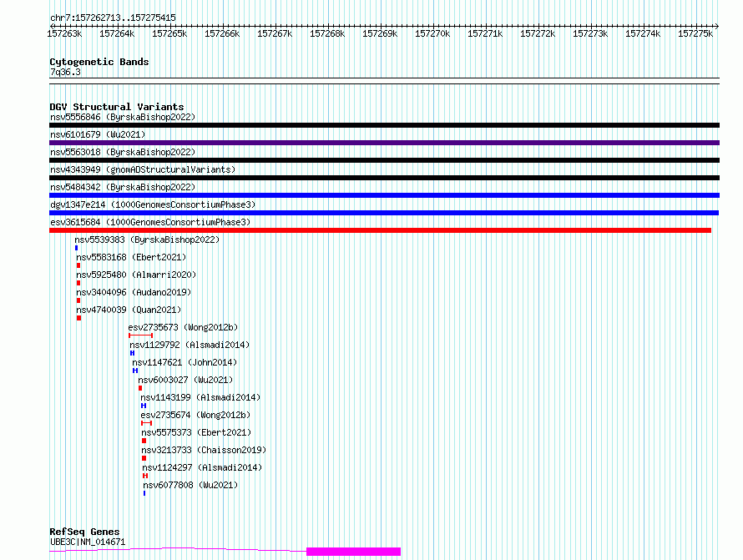Select nsv1124297 (Alsmadi2014) label
Image resolution: width=743 pixels, height=560 pixels.
(x=202, y=467)
